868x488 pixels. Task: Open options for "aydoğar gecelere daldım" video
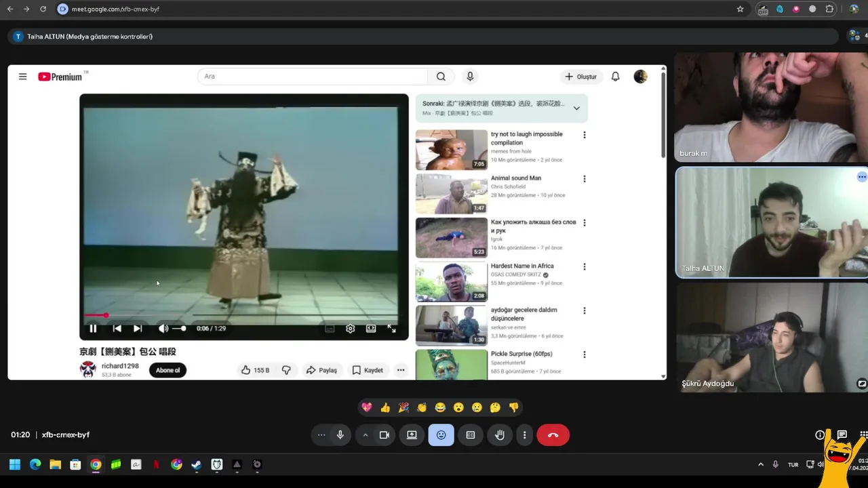pyautogui.click(x=584, y=310)
